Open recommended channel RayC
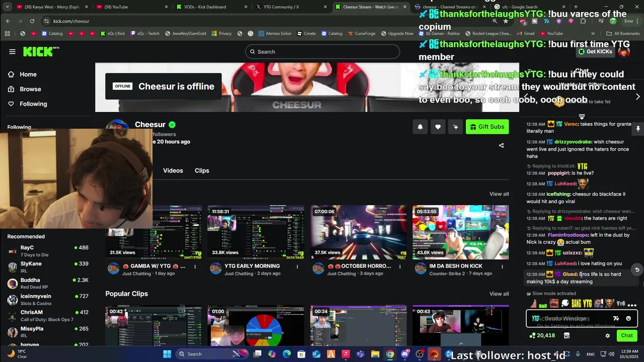The height and width of the screenshot is (362, 644). (x=48, y=251)
